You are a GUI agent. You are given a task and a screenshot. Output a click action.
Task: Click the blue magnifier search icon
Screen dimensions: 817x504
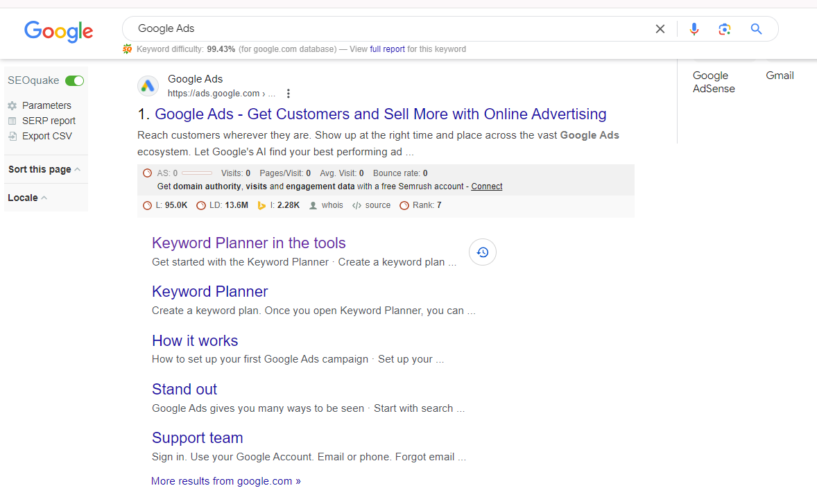click(756, 29)
